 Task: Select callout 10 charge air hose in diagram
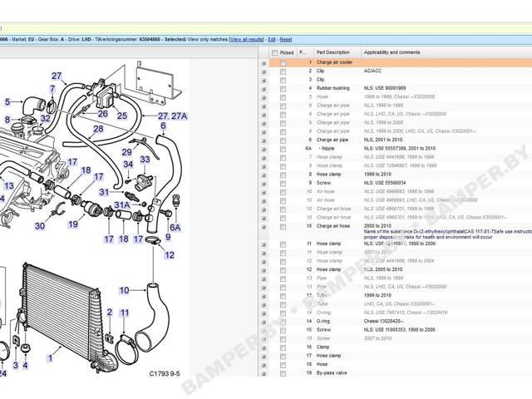tap(124, 290)
